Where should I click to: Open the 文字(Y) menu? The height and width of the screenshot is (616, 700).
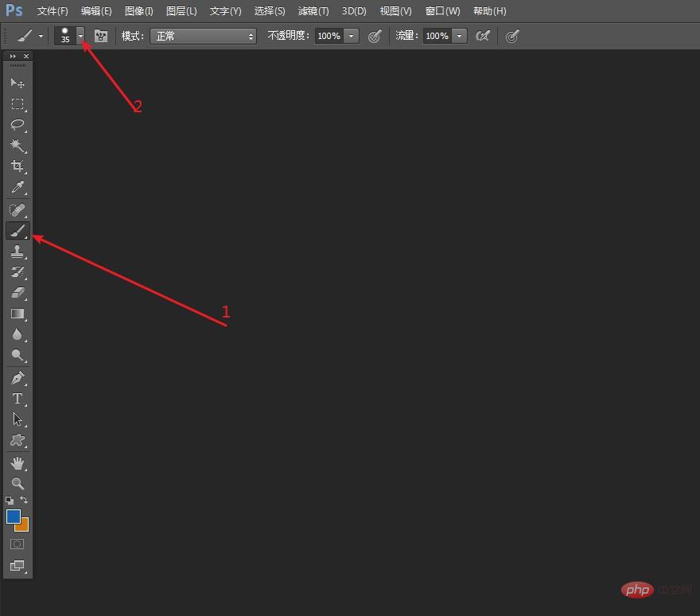point(225,11)
